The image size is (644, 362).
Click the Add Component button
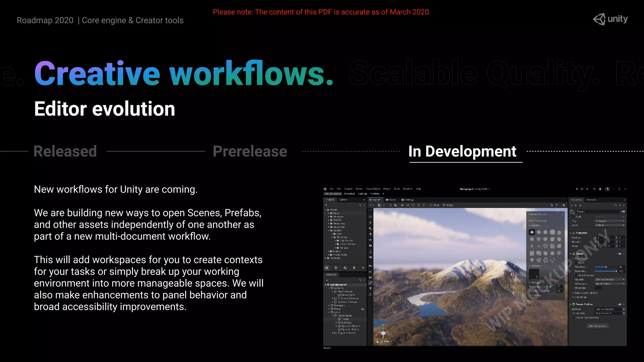597,326
